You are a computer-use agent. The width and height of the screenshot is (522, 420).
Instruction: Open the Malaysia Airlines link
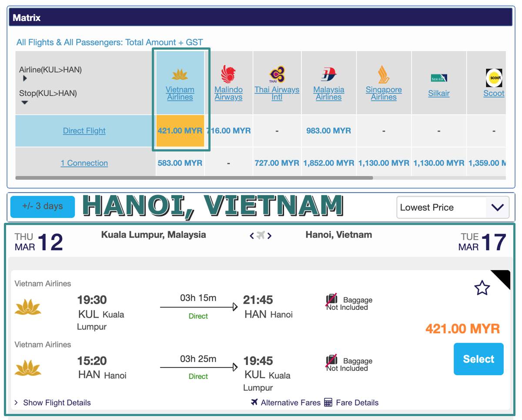coord(329,93)
